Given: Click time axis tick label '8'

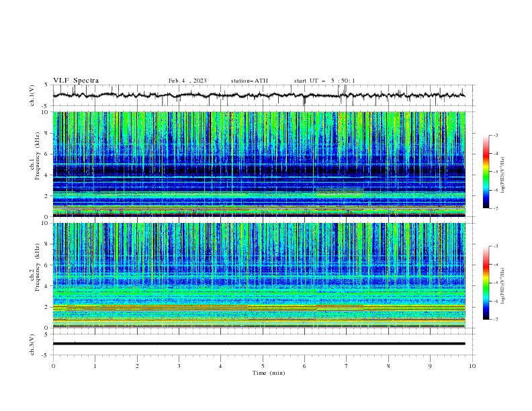Looking at the screenshot, I should tap(388, 366).
